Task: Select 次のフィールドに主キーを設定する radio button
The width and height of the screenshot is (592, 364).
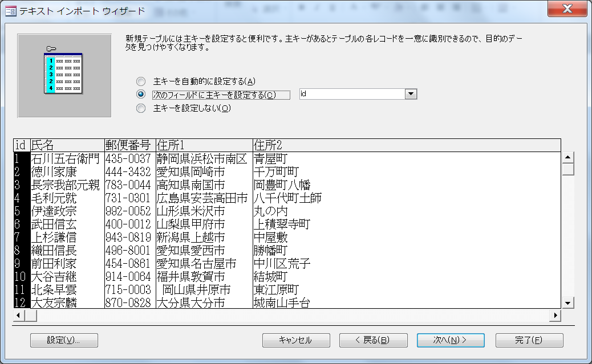Action: click(141, 95)
